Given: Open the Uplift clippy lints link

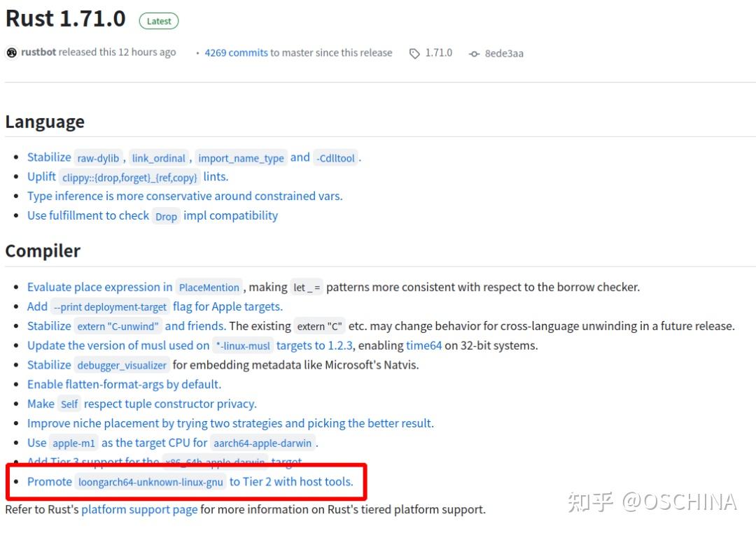Looking at the screenshot, I should click(128, 177).
